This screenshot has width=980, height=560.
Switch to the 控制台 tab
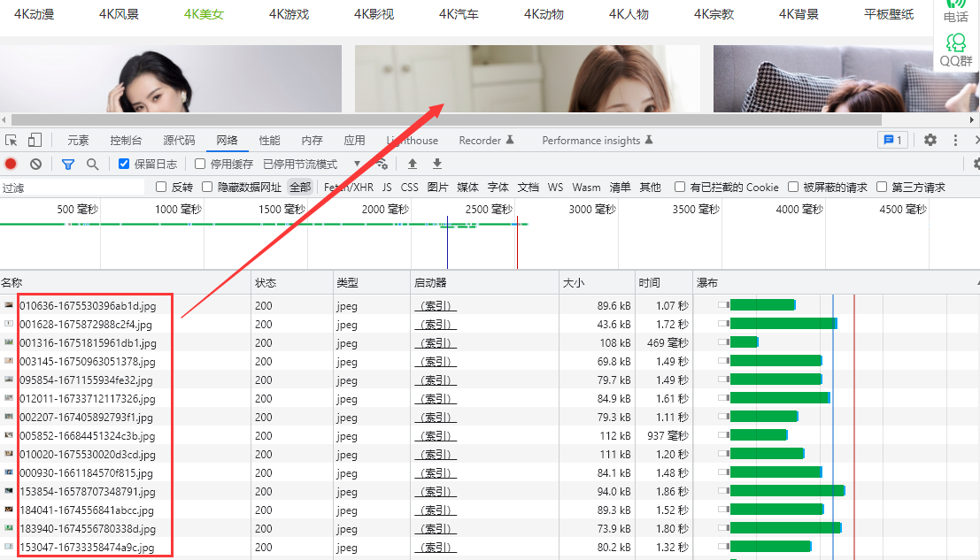(126, 141)
